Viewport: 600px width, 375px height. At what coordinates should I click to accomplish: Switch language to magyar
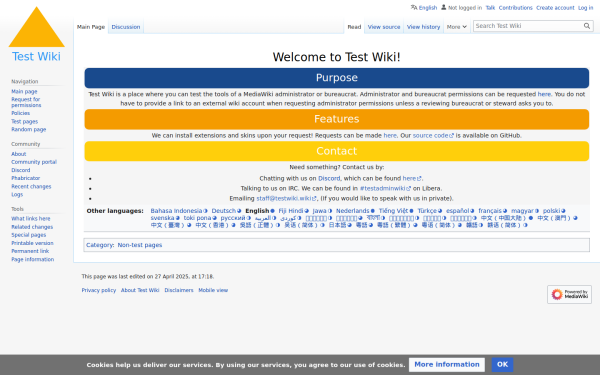click(522, 211)
